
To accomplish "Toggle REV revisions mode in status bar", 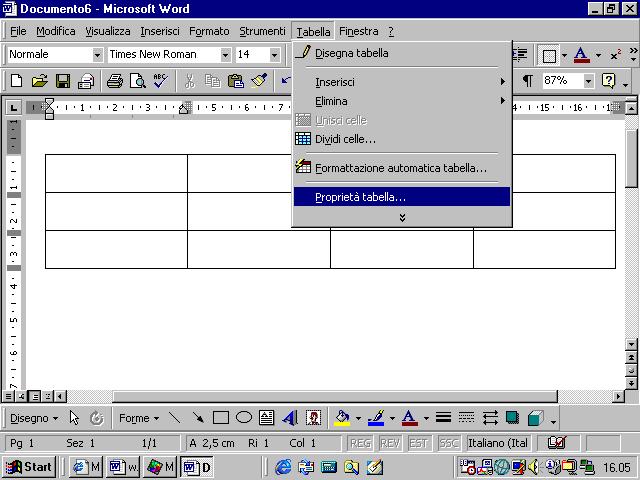I will tap(389, 443).
